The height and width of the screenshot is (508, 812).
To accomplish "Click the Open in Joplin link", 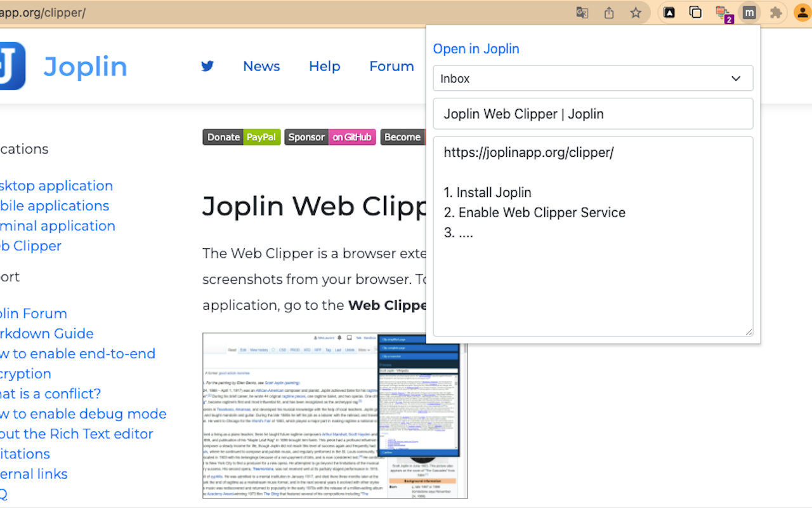I will [476, 49].
